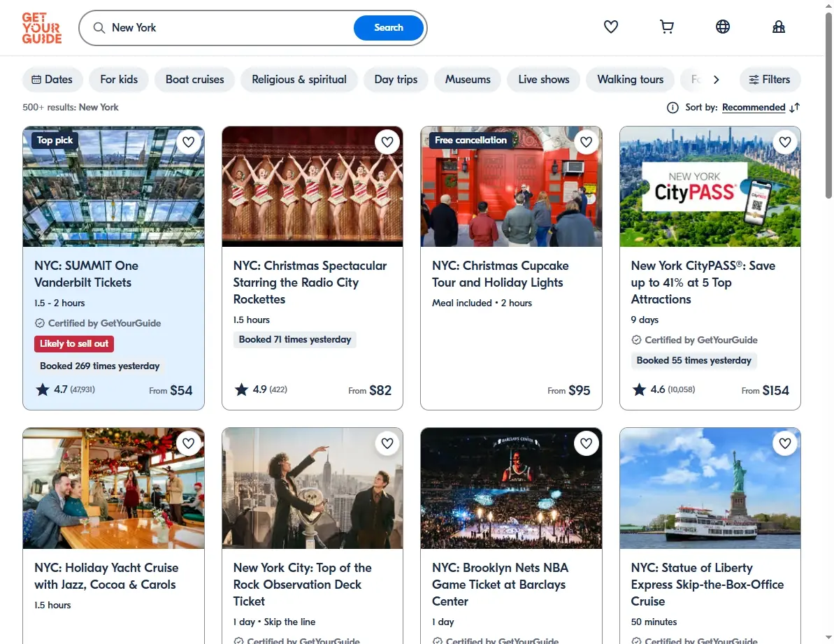This screenshot has width=834, height=644.
Task: Click Booked 55 times yesterday label
Action: (693, 361)
